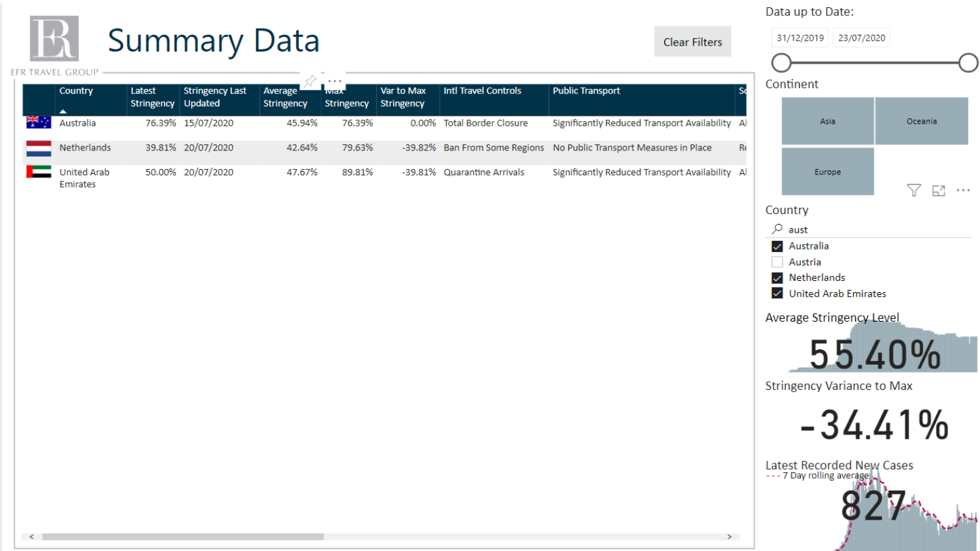Screen dimensions: 980x551
Task: Select the Asia continent tile
Action: pyautogui.click(x=828, y=121)
